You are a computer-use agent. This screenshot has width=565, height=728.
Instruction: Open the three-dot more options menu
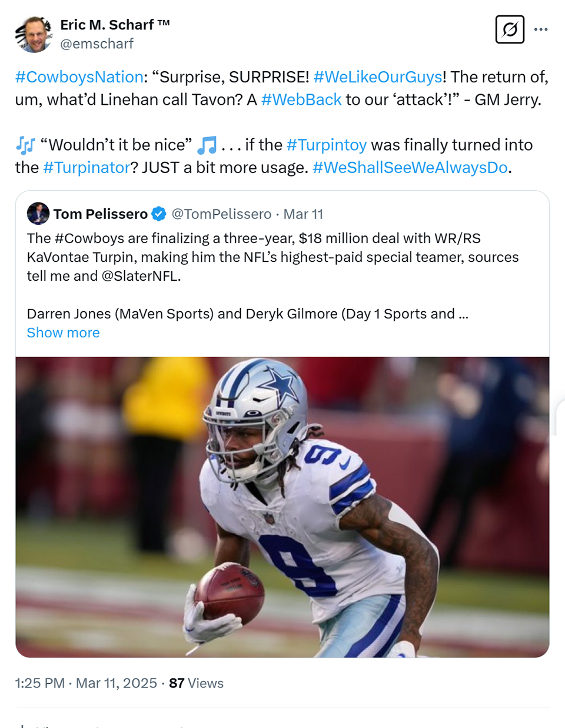pos(541,29)
